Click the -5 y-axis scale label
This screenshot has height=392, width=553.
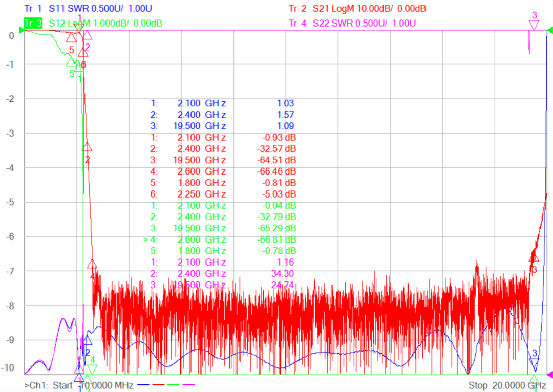pos(10,202)
